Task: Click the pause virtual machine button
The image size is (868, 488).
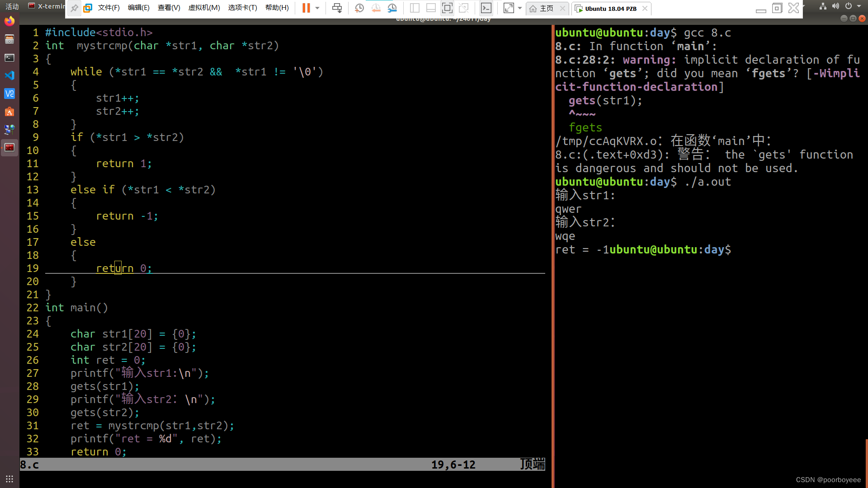Action: click(306, 8)
